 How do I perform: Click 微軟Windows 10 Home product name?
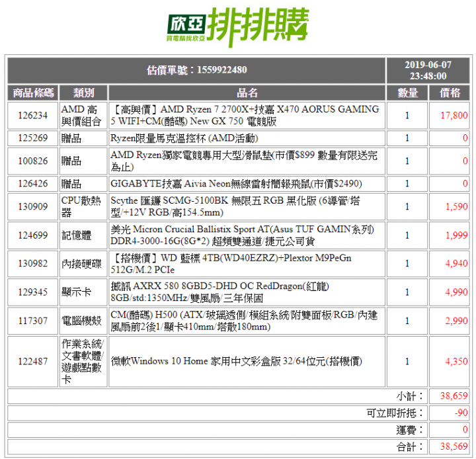(237, 362)
